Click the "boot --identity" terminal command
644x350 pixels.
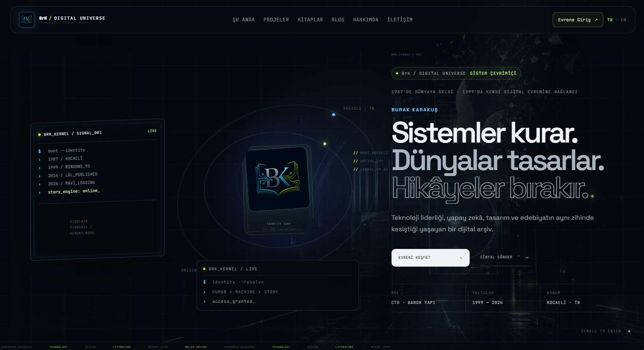[67, 150]
